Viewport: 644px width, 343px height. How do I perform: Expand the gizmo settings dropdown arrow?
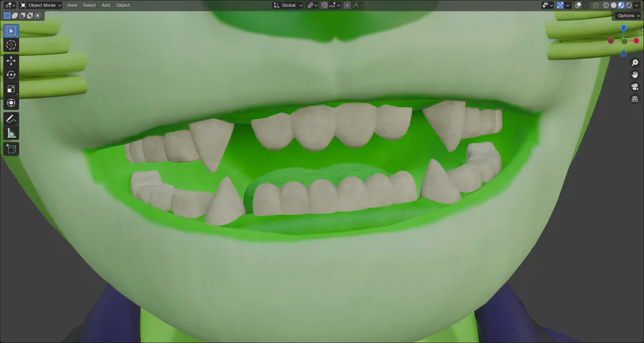567,5
